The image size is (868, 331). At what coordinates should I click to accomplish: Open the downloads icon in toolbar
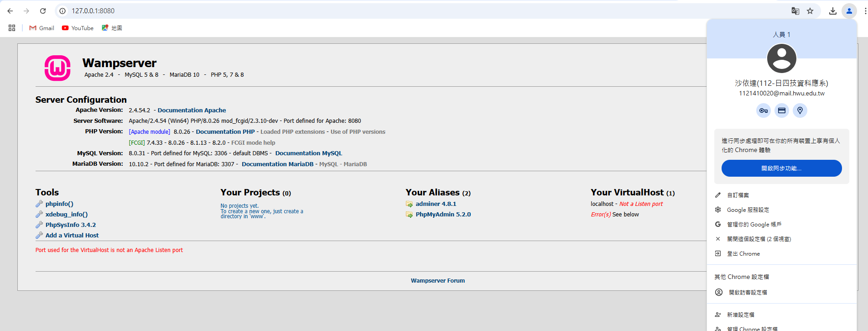pyautogui.click(x=832, y=11)
